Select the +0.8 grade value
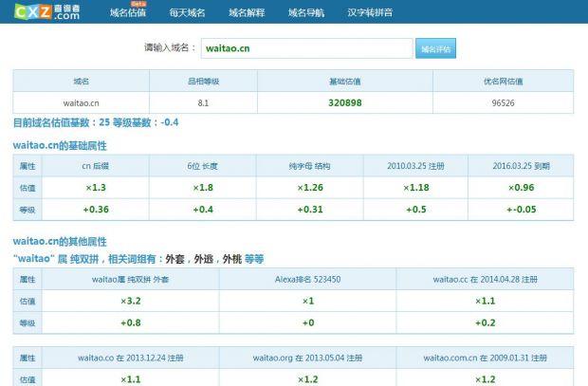 point(131,322)
